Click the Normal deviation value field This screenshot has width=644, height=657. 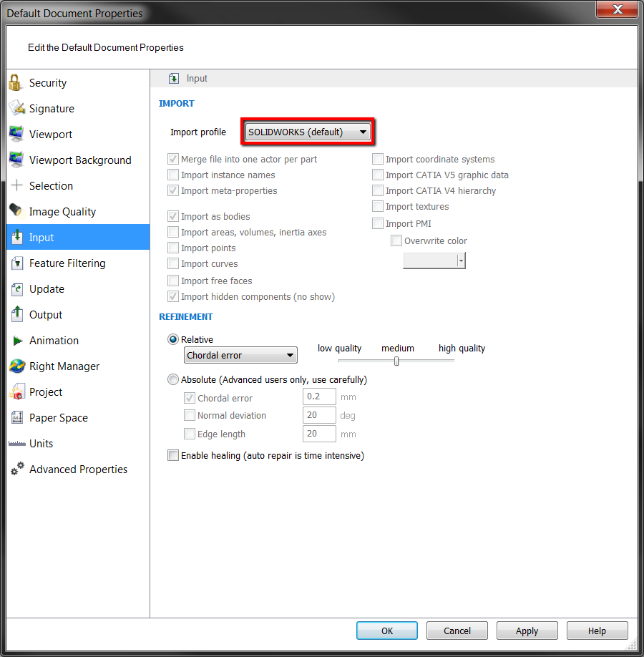319,415
